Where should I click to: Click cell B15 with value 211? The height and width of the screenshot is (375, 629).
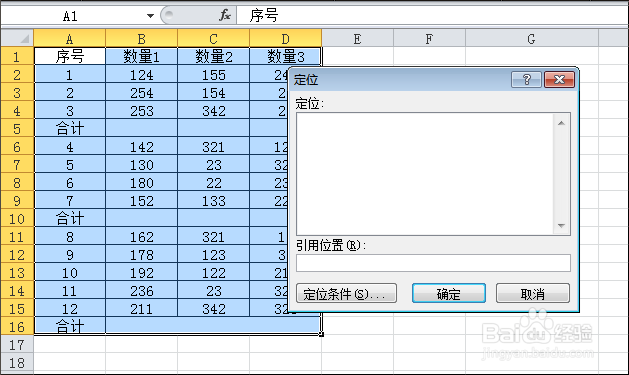pyautogui.click(x=142, y=309)
